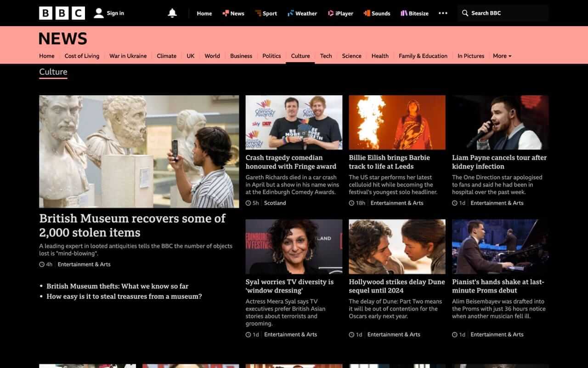
Task: Click 'The One Direction star apologised' summary
Action: pos(497,184)
